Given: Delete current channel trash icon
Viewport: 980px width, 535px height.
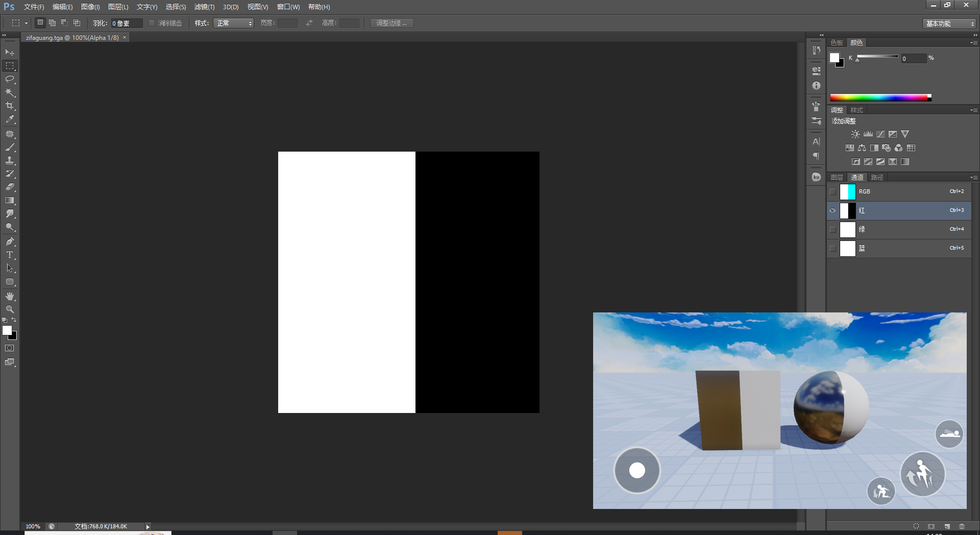Looking at the screenshot, I should (962, 526).
